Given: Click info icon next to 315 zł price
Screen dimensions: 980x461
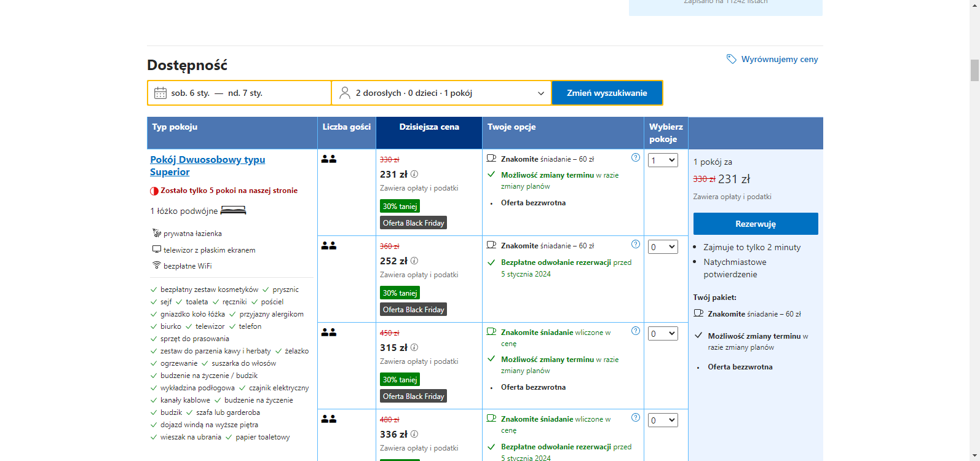Looking at the screenshot, I should click(414, 347).
